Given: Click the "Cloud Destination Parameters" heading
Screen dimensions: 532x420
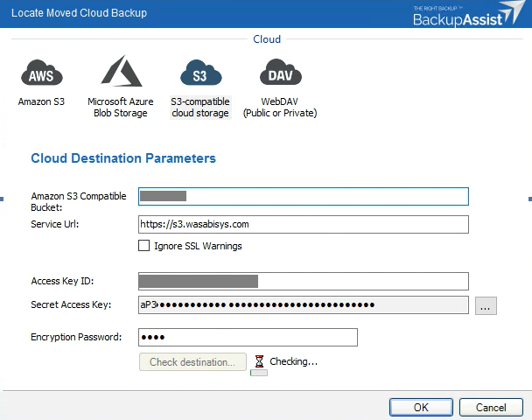Looking at the screenshot, I should click(123, 158).
